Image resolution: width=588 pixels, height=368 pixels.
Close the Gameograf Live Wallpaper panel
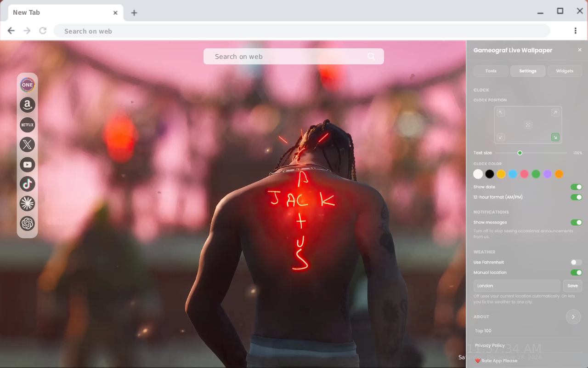point(580,50)
